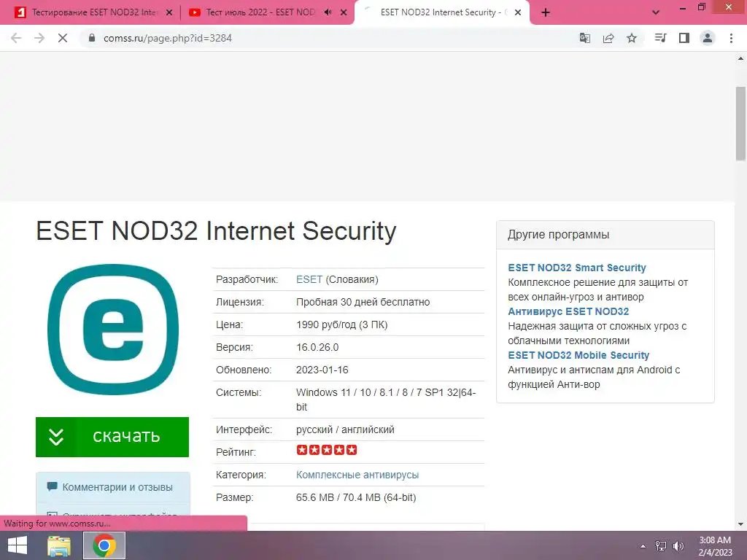Click the Другие программы panel header

tap(605, 235)
